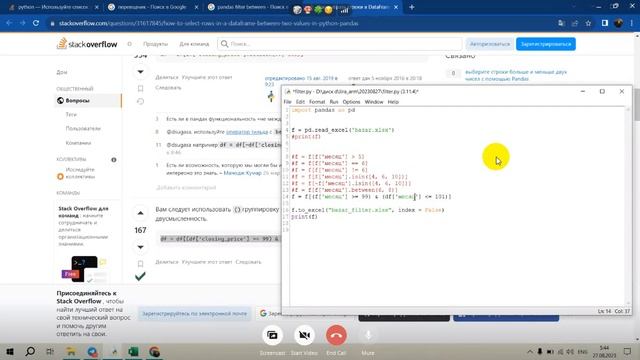Image resolution: width=640 pixels, height=360 pixels.
Task: Open the Screenshot control in call overlay
Action: coord(272,335)
